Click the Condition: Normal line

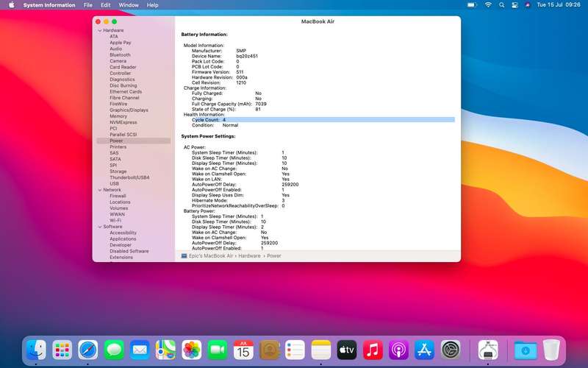click(215, 125)
